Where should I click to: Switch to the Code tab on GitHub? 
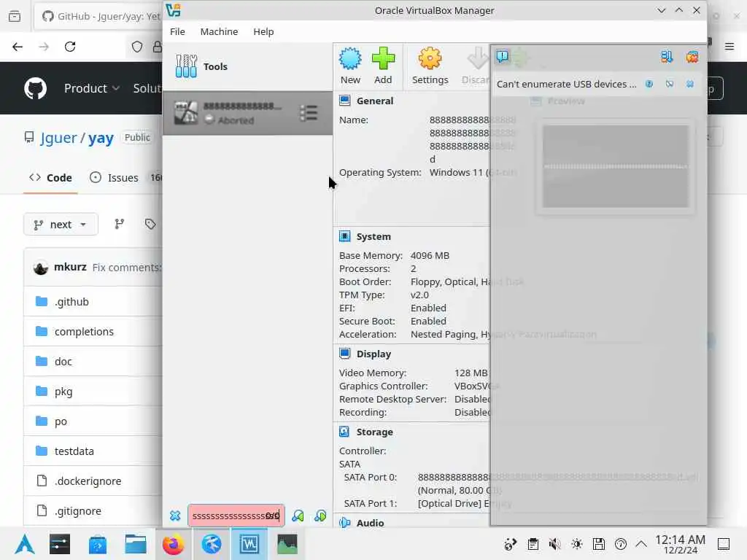(50, 178)
